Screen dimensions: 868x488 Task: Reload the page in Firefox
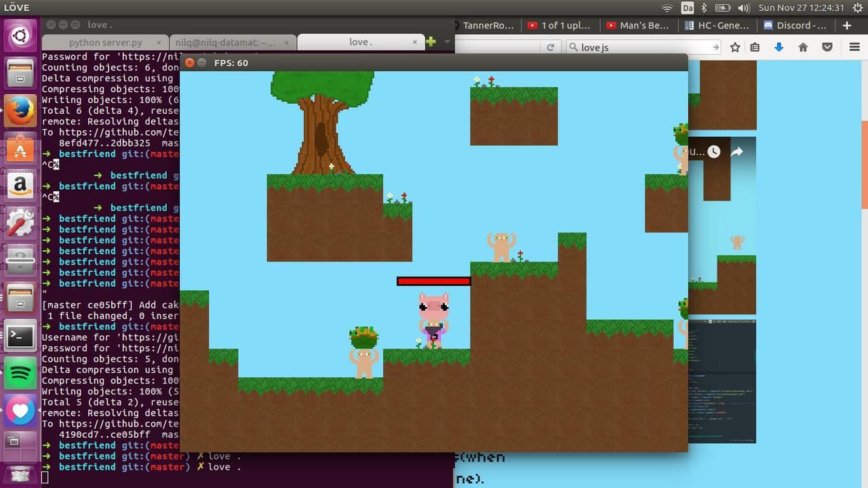click(x=551, y=47)
